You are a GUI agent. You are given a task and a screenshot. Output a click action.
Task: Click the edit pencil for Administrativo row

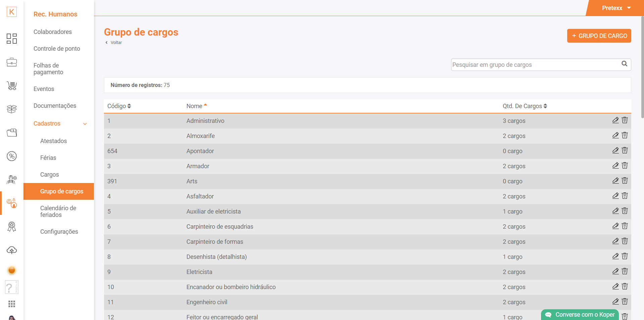point(615,120)
